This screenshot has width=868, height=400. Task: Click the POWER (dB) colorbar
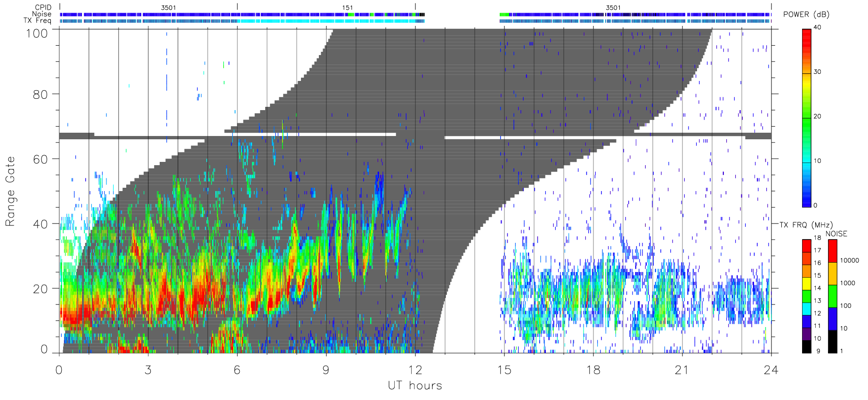tap(806, 118)
